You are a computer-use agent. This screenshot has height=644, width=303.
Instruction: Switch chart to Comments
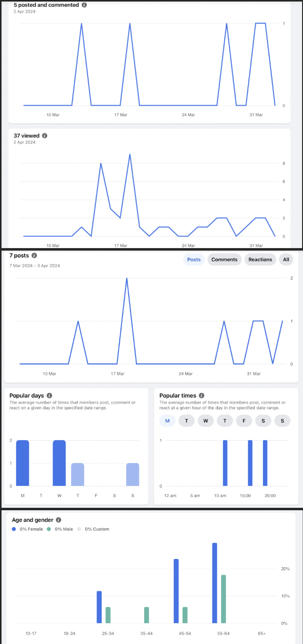[x=225, y=260]
